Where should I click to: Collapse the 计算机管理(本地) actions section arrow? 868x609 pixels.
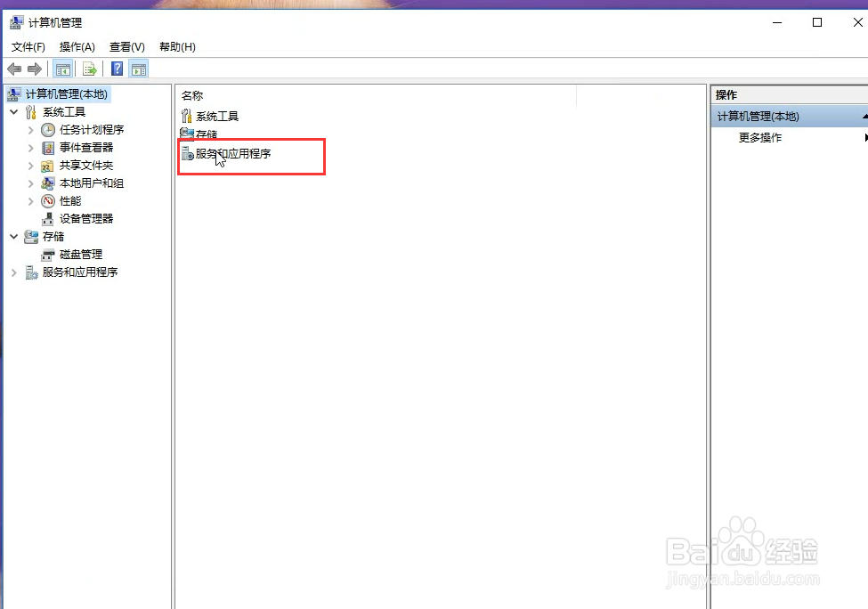pyautogui.click(x=864, y=117)
